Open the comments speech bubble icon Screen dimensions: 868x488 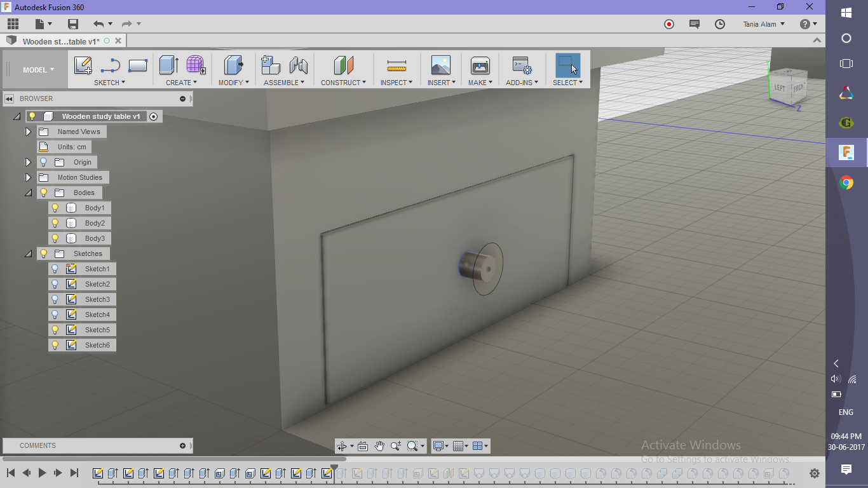point(695,24)
